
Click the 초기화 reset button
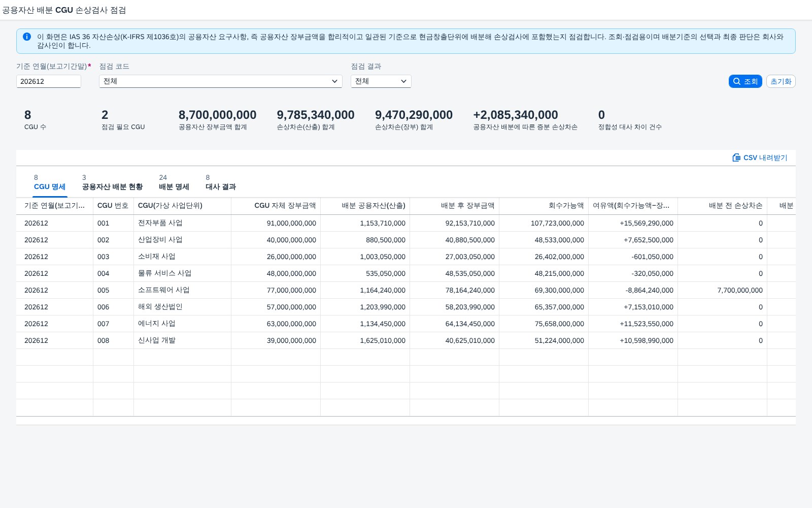[781, 81]
